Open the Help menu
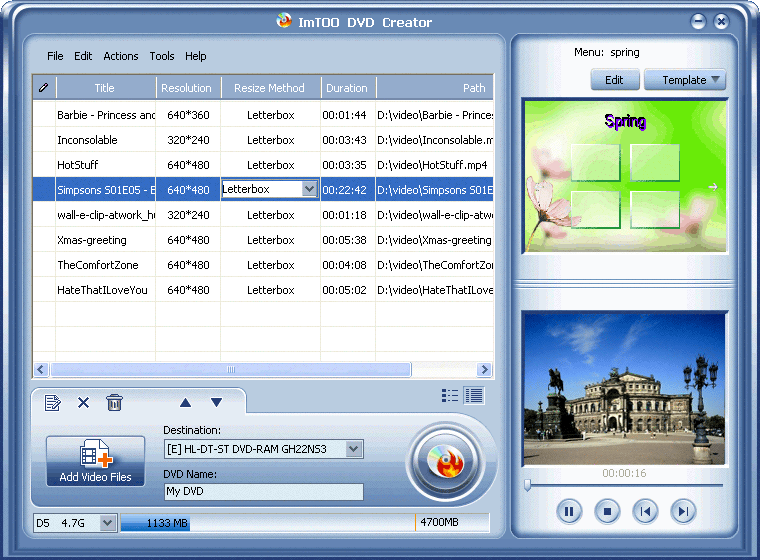 pos(195,56)
